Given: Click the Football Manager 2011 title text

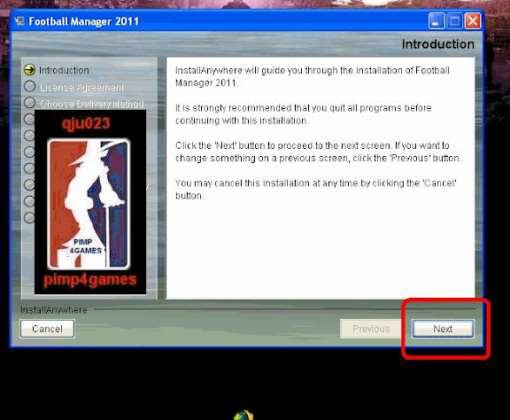Looking at the screenshot, I should 84,22.
